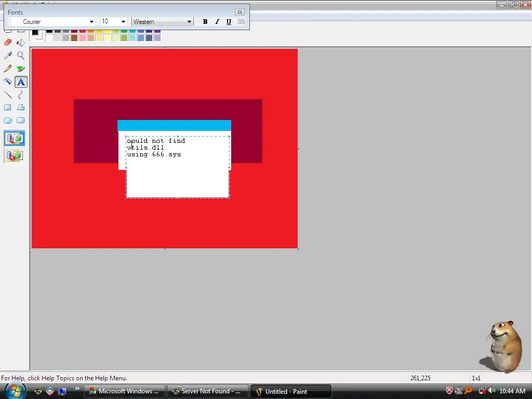Click the canvas right-edge middle handle
Screen dimensions: 532x399
(298, 149)
